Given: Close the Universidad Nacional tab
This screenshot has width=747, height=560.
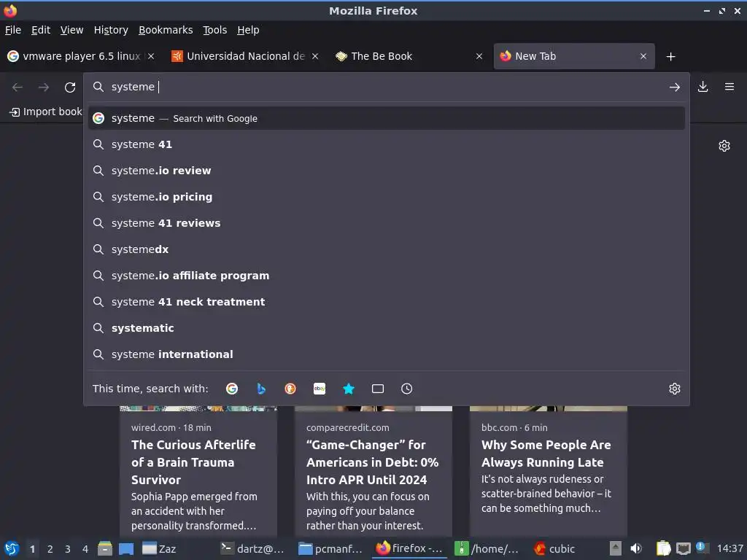Looking at the screenshot, I should (315, 56).
